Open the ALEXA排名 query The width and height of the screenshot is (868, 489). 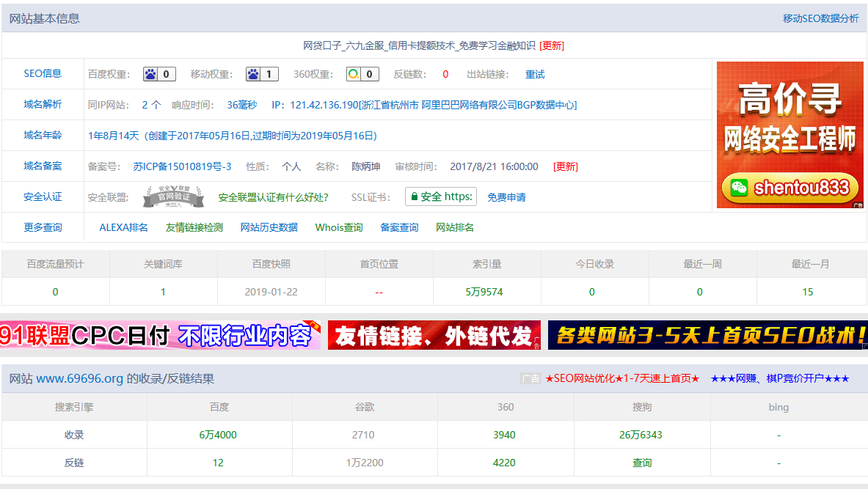pos(123,227)
